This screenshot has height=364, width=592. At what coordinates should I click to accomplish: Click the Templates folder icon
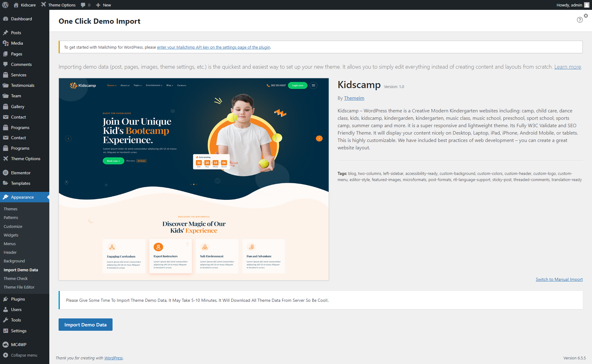coord(6,183)
